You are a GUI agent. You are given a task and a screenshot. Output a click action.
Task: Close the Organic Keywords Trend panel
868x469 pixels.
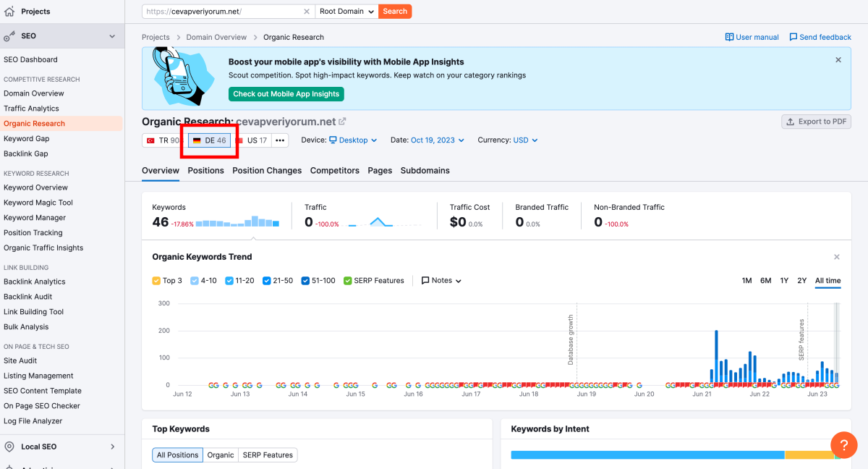pos(837,257)
